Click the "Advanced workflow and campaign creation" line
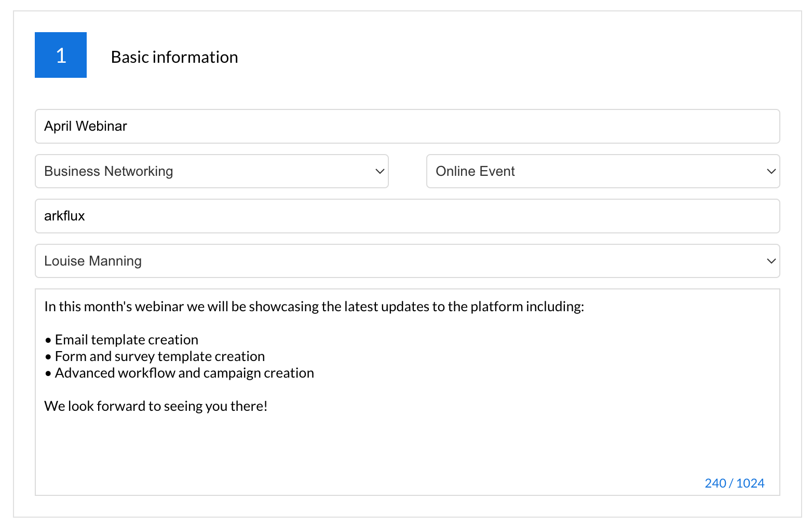Image resolution: width=812 pixels, height=527 pixels. [184, 373]
